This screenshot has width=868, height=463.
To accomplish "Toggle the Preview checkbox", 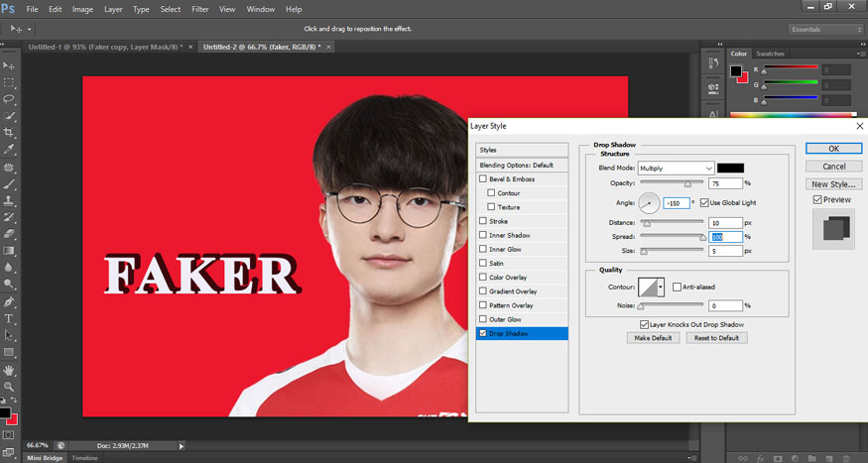I will (x=817, y=199).
